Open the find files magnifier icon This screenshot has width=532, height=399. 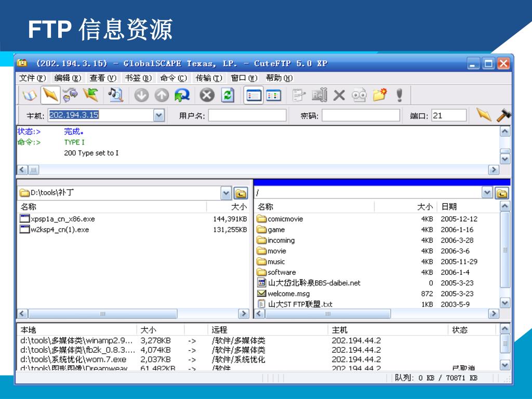click(115, 95)
